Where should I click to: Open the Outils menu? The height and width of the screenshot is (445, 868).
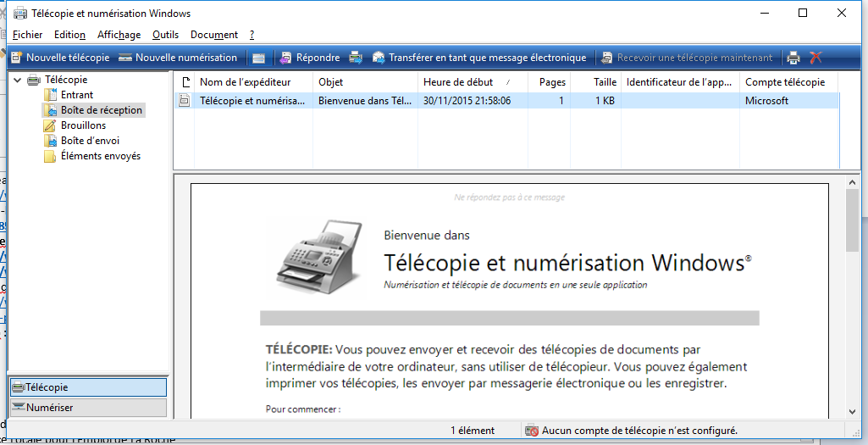[x=165, y=35]
